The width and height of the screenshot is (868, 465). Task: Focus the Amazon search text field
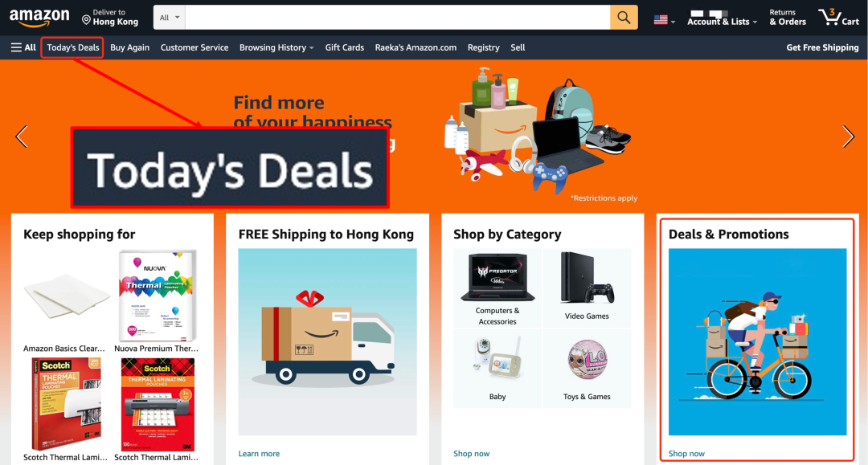(x=398, y=18)
